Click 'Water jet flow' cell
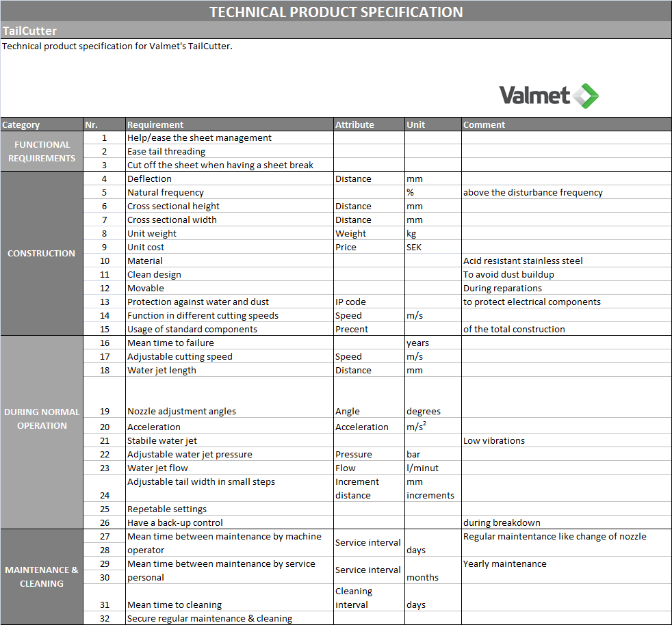 [x=229, y=468]
